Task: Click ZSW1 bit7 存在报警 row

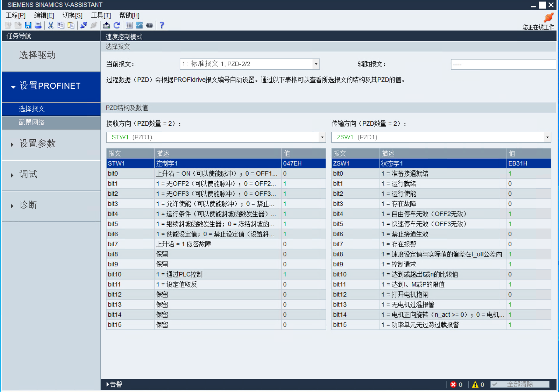Action: [441, 244]
